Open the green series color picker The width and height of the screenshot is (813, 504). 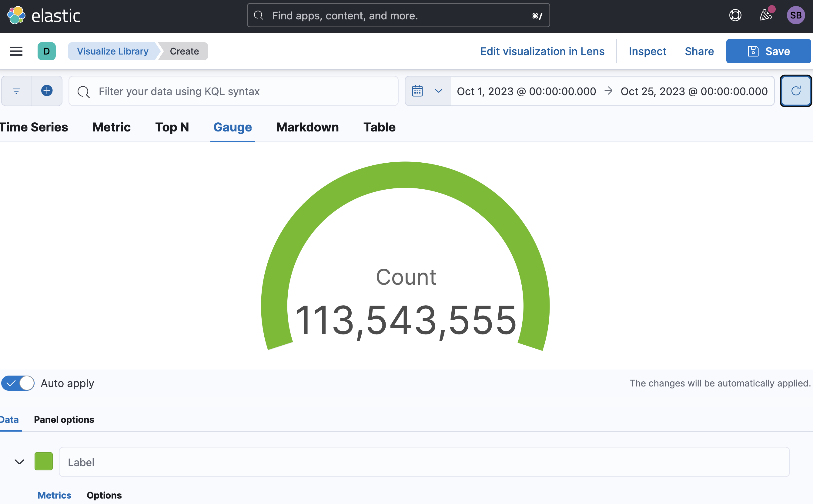44,462
